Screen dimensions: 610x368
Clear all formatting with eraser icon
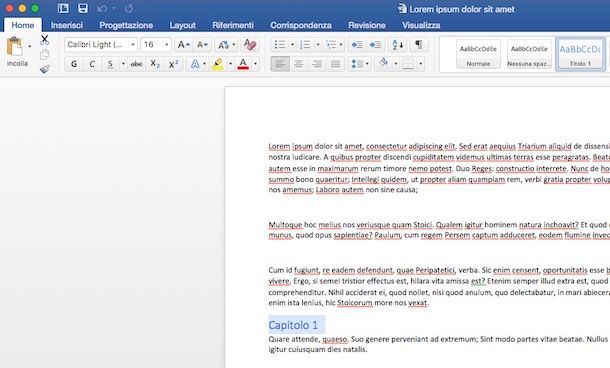pos(250,45)
